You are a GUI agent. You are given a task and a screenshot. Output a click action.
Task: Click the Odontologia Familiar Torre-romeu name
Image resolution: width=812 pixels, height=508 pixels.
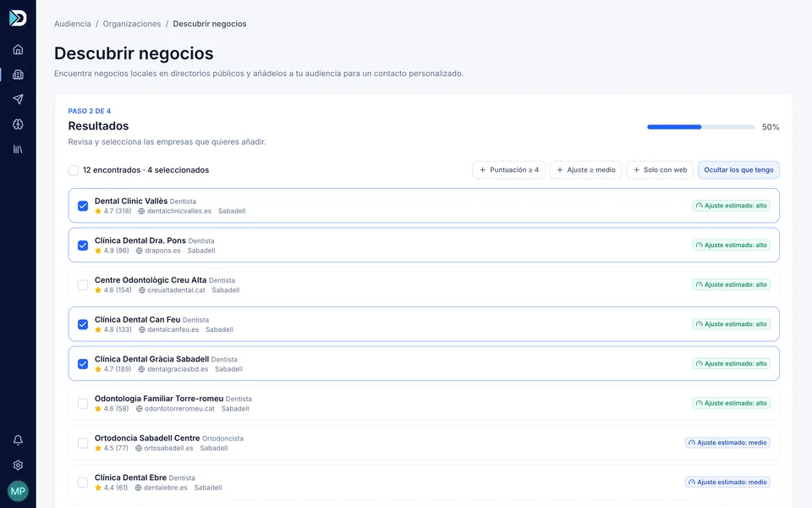(x=159, y=399)
